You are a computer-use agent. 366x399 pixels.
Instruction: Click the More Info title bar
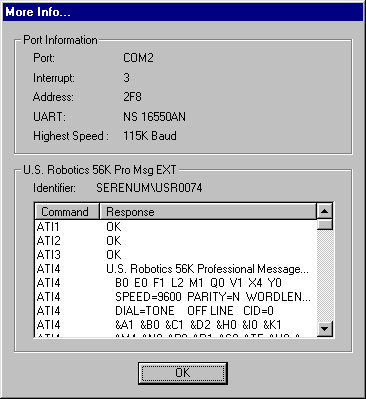click(x=183, y=12)
